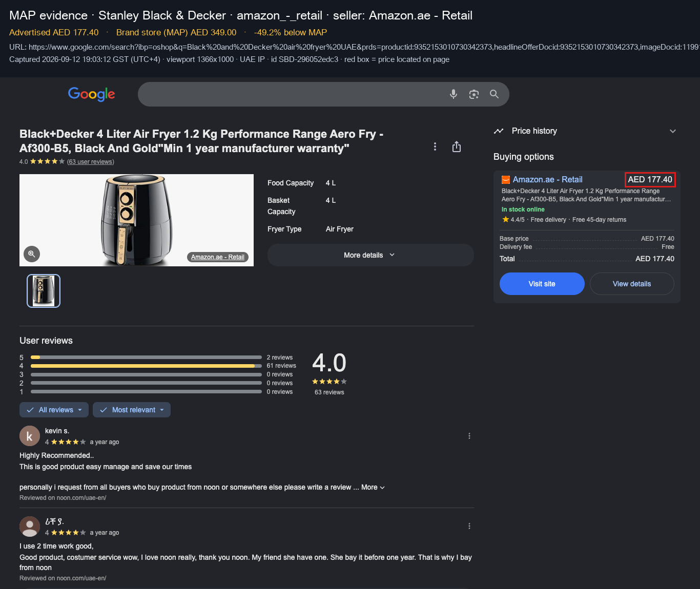Filter by the 5-star rating bar
The height and width of the screenshot is (589, 700).
(x=146, y=357)
